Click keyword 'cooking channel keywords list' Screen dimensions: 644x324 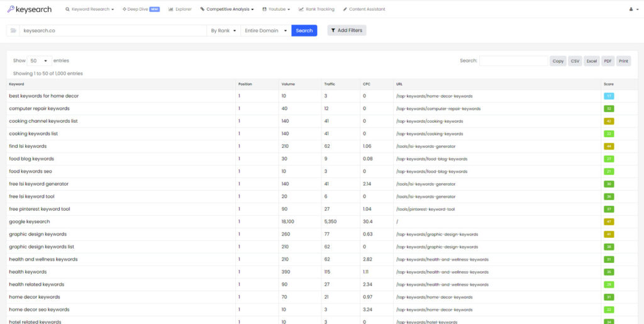pyautogui.click(x=43, y=121)
